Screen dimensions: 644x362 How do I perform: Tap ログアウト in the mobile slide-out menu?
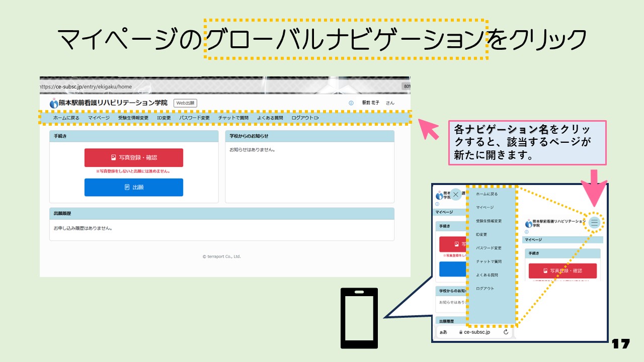(485, 289)
